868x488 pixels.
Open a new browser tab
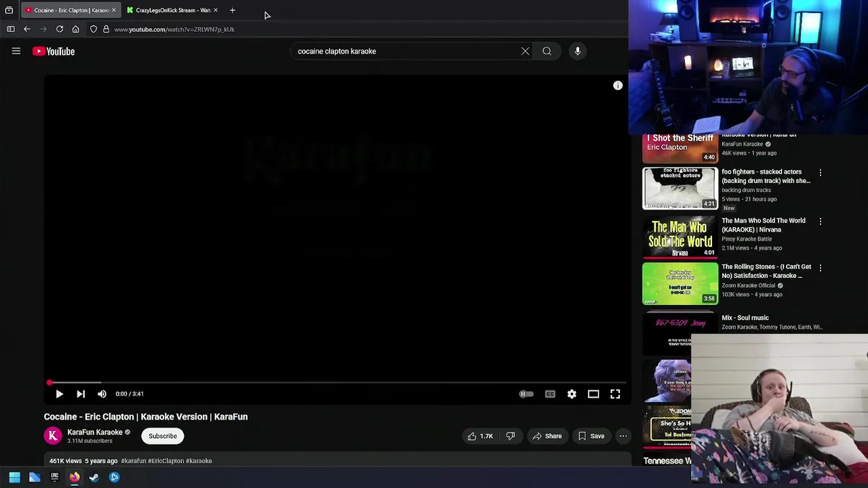tap(232, 10)
